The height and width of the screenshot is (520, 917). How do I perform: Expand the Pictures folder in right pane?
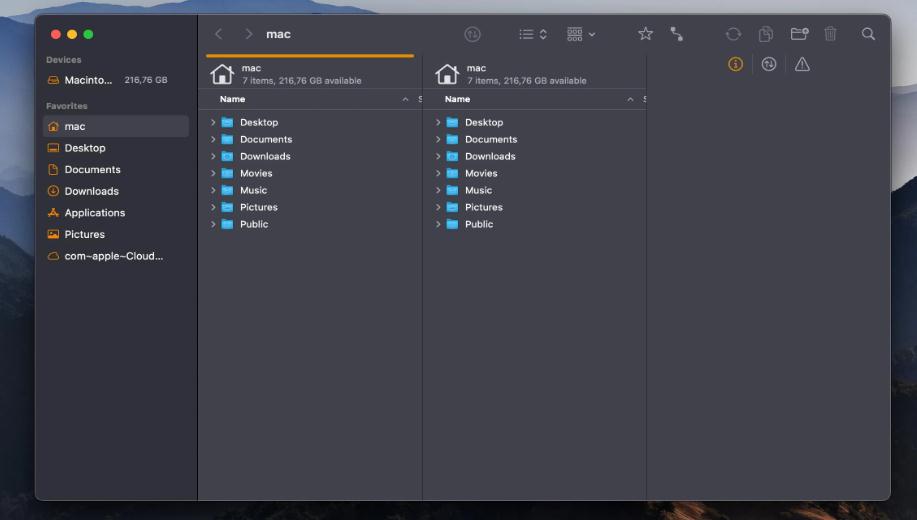click(438, 208)
